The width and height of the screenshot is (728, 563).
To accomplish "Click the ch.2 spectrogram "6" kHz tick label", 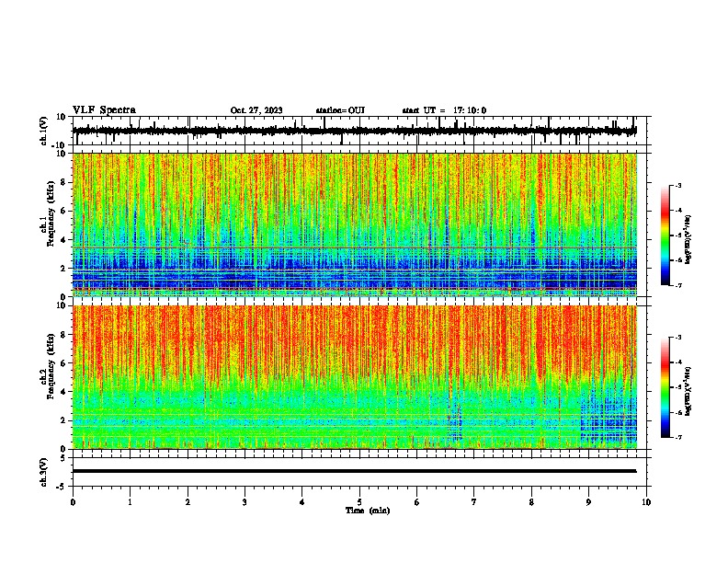I will coord(63,363).
